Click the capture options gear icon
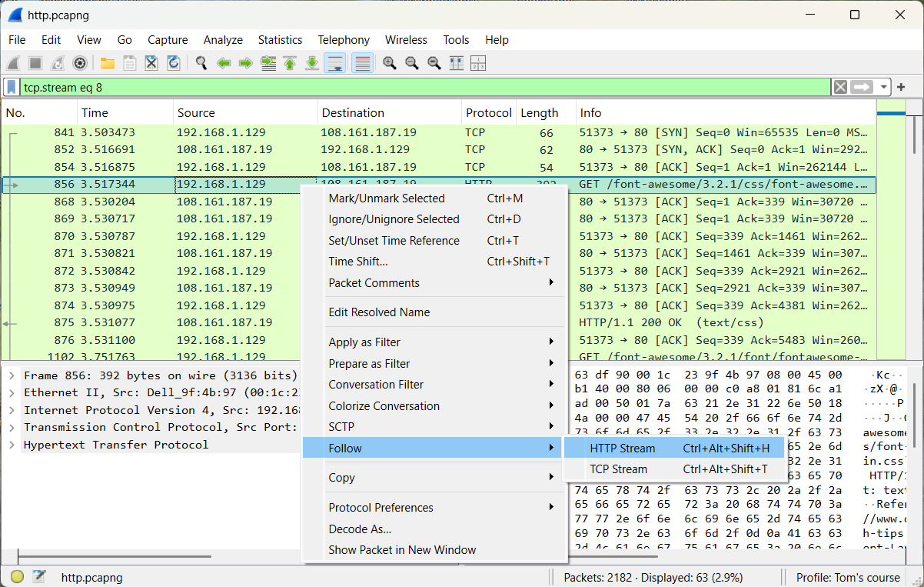This screenshot has height=587, width=924. pos(79,63)
